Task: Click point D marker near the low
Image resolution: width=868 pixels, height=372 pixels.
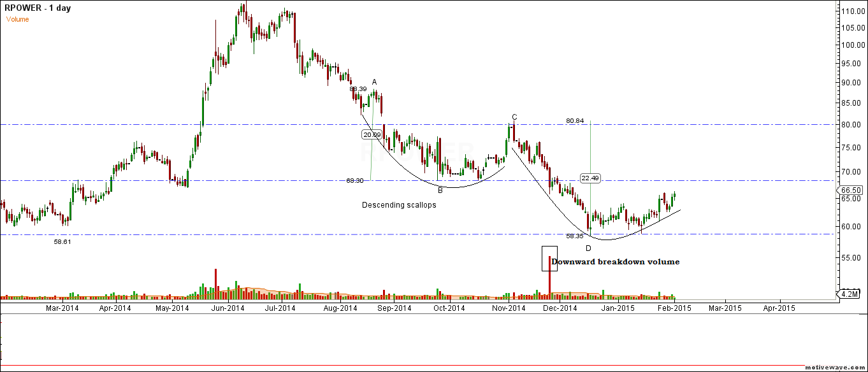Action: 587,247
